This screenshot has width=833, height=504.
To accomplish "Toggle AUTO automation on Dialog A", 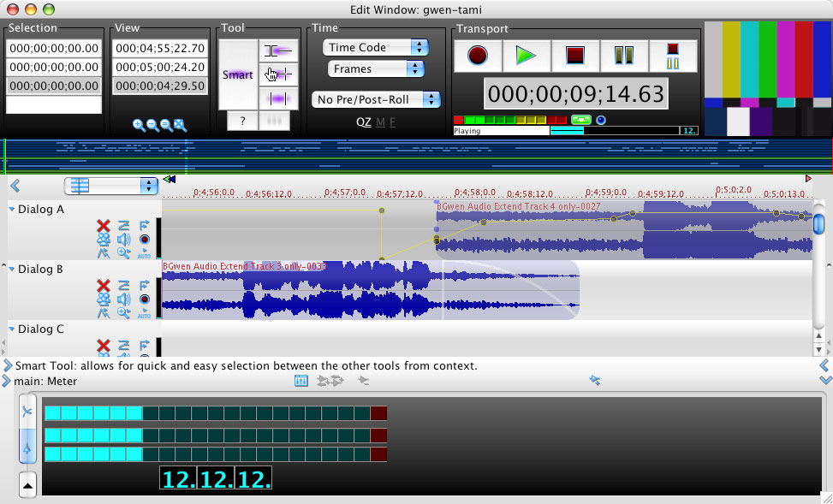I will coord(145,253).
